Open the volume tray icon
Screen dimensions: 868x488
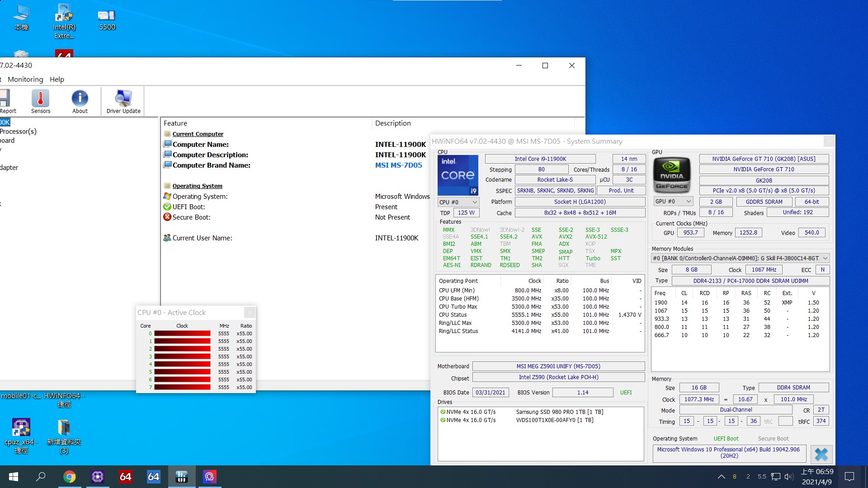pos(789,477)
